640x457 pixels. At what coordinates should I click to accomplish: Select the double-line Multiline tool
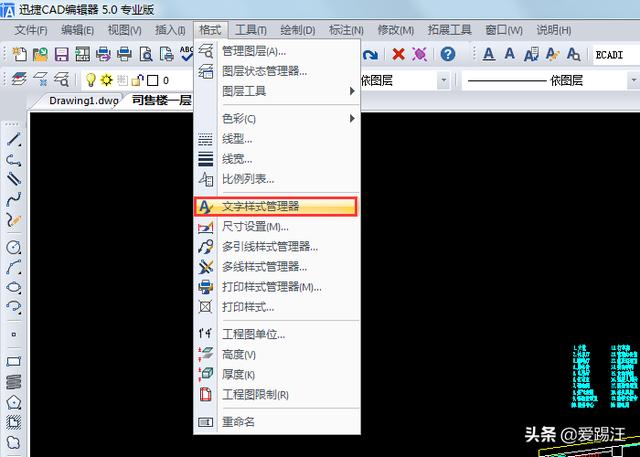(13, 179)
